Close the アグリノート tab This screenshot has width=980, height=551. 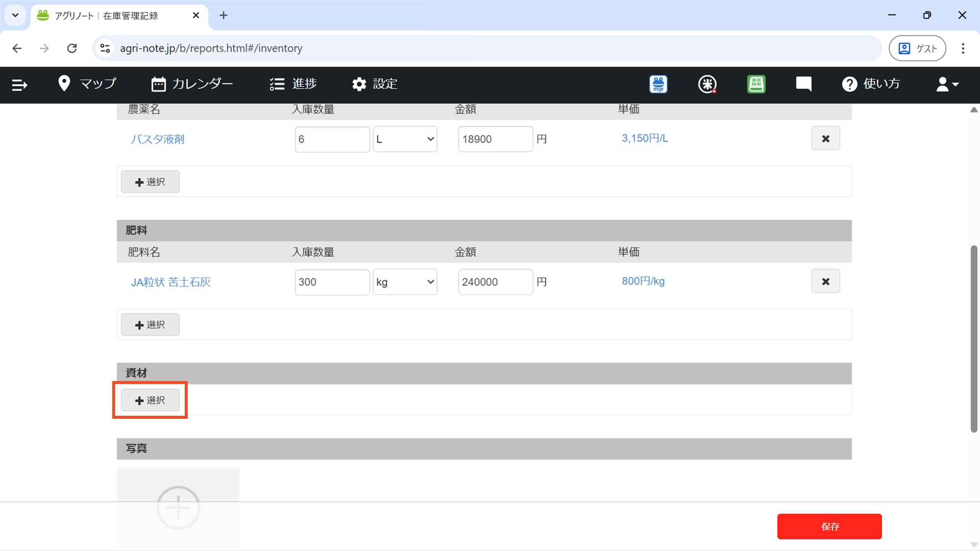[x=196, y=15]
